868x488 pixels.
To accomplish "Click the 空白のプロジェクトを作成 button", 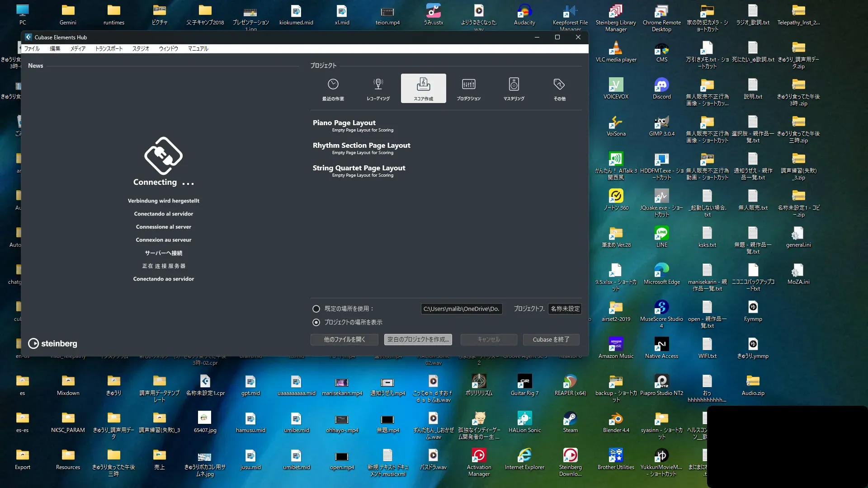I will point(418,339).
